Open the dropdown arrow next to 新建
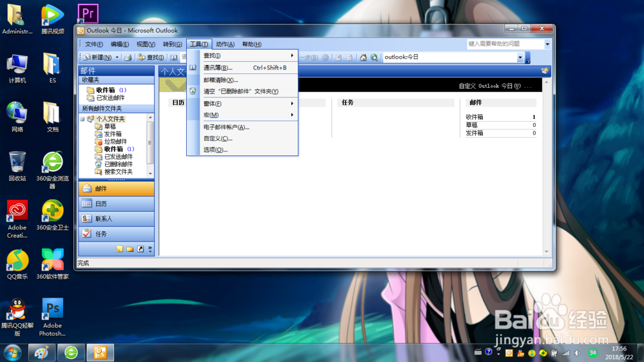Screen dimensions: 644x362 [x=117, y=57]
